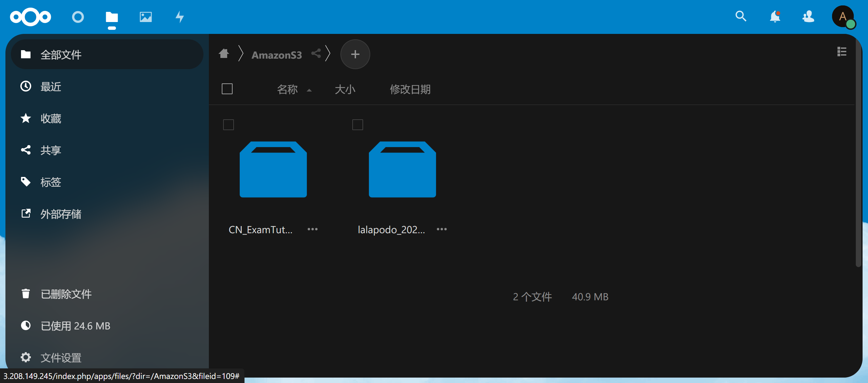Viewport: 868px width, 383px height.
Task: Check the select-all files checkbox
Action: point(227,89)
